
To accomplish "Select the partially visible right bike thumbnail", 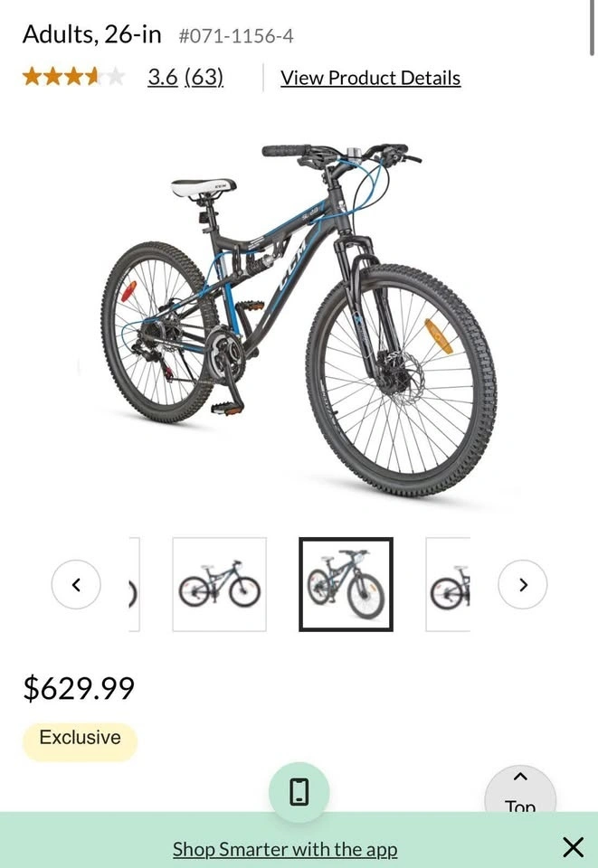I will tap(448, 584).
